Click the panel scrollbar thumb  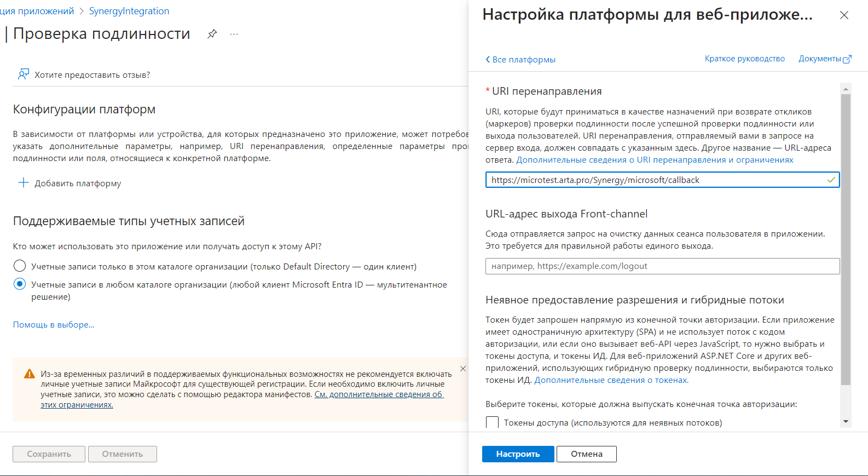(x=846, y=239)
